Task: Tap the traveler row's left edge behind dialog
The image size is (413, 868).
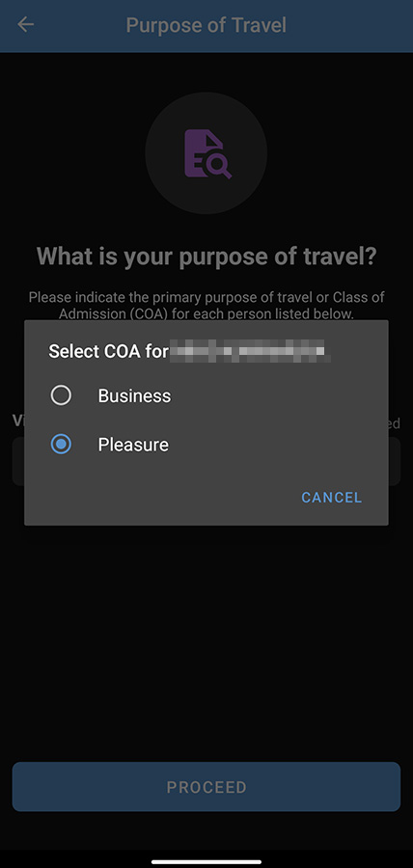Action: [x=17, y=461]
